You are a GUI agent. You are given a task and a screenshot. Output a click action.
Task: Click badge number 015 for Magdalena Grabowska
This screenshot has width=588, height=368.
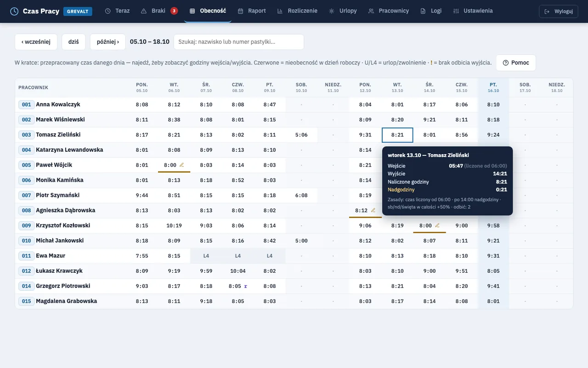tap(27, 301)
